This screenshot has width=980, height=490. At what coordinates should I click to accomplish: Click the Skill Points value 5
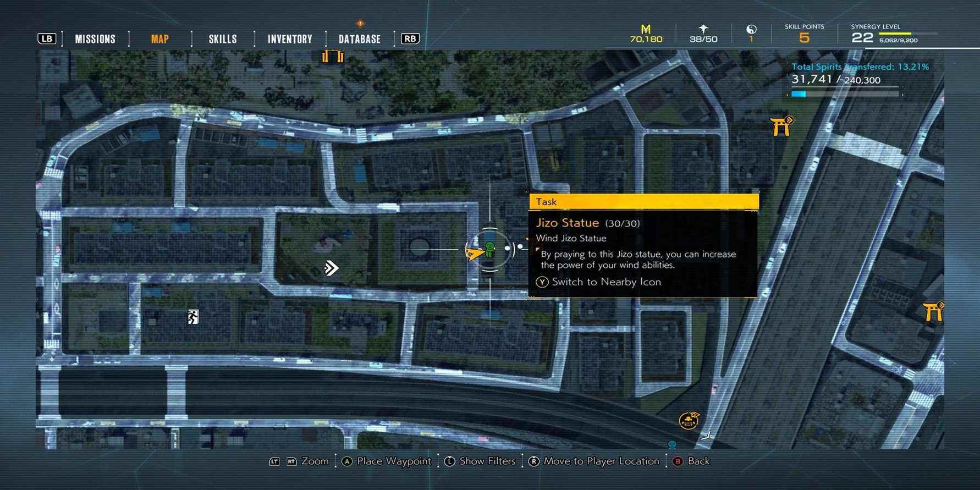coord(804,38)
